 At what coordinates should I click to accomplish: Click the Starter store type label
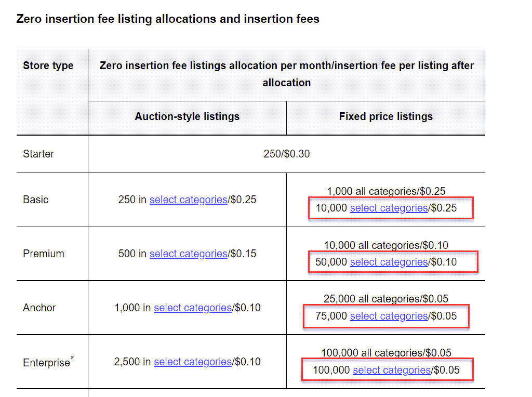pos(38,154)
